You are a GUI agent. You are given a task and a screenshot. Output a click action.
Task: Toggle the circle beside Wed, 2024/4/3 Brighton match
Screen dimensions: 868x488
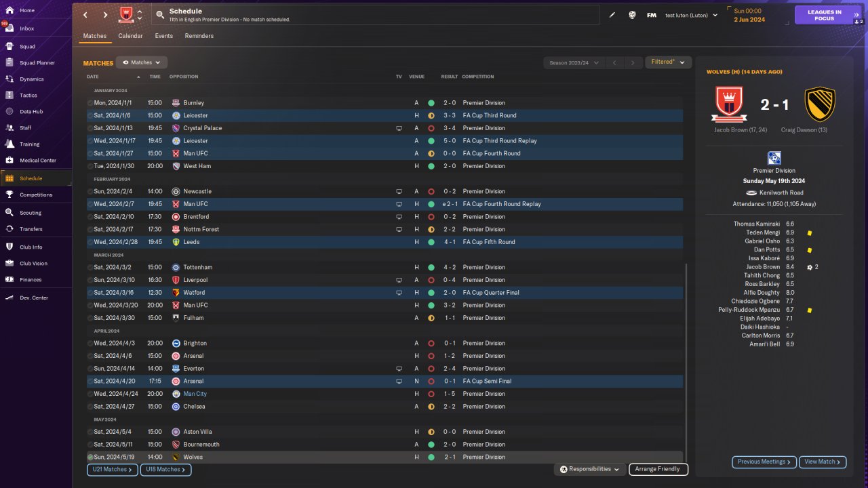[x=90, y=344]
